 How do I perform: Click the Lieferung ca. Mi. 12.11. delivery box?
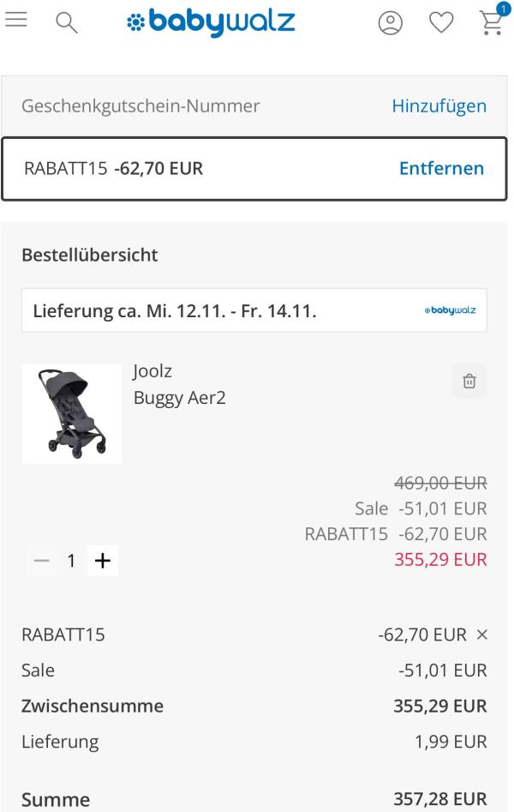214,310
